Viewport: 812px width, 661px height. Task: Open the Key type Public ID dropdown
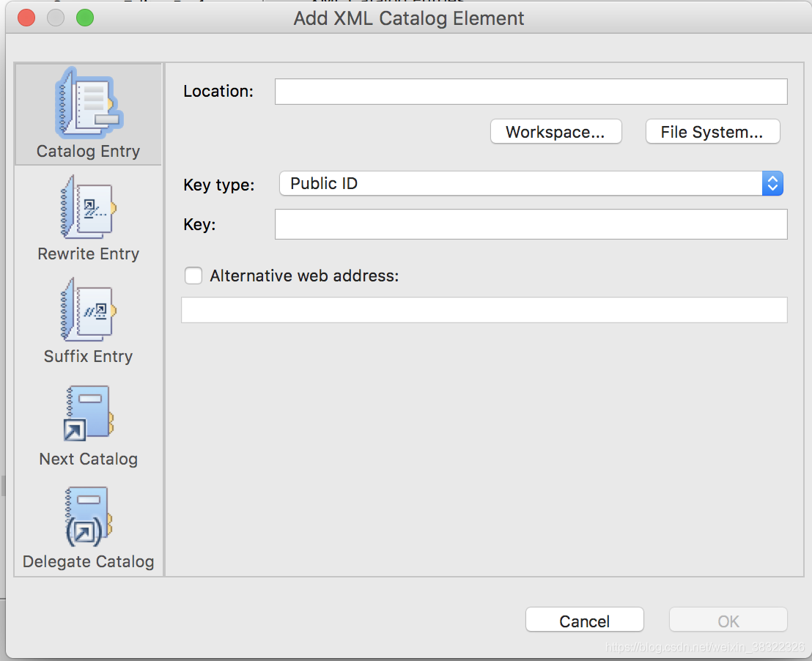click(x=531, y=183)
